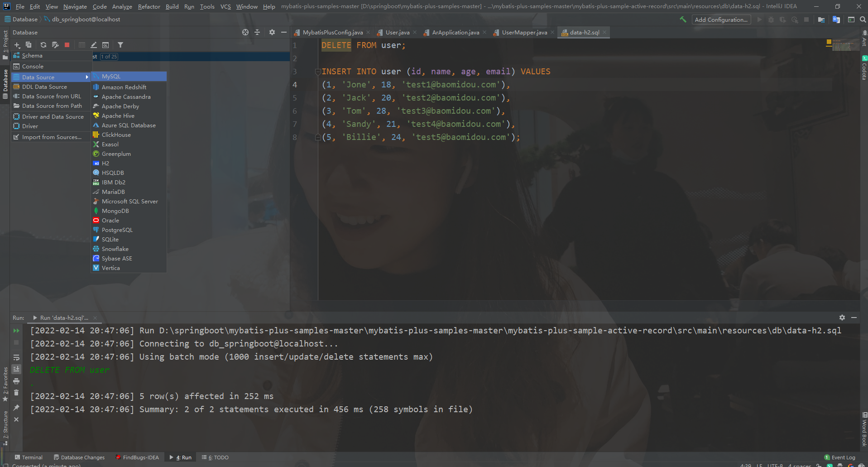Clear all Run console output
Image resolution: width=868 pixels, height=467 pixels.
(x=16, y=393)
